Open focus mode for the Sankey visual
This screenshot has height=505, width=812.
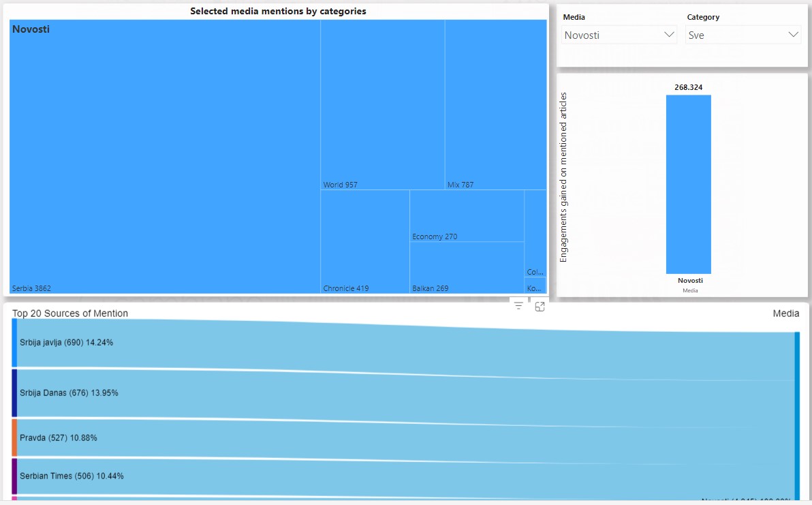tap(540, 307)
